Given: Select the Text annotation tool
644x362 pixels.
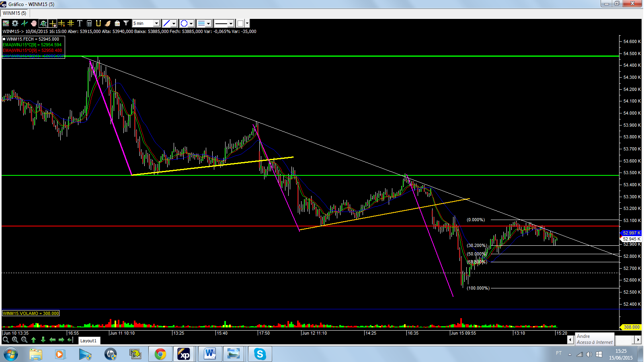Looking at the screenshot, I should 80,23.
